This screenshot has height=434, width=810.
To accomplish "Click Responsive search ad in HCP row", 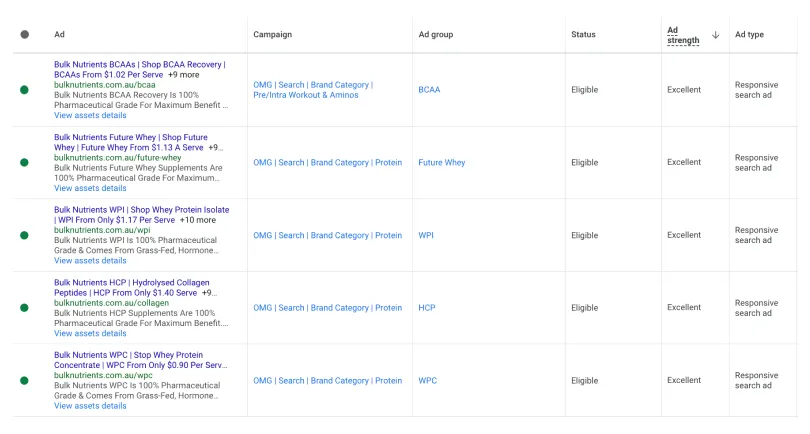I will click(x=756, y=308).
